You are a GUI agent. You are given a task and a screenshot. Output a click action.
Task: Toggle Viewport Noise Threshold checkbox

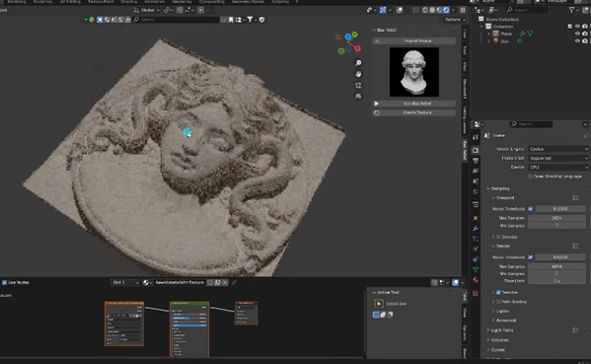[x=530, y=209]
